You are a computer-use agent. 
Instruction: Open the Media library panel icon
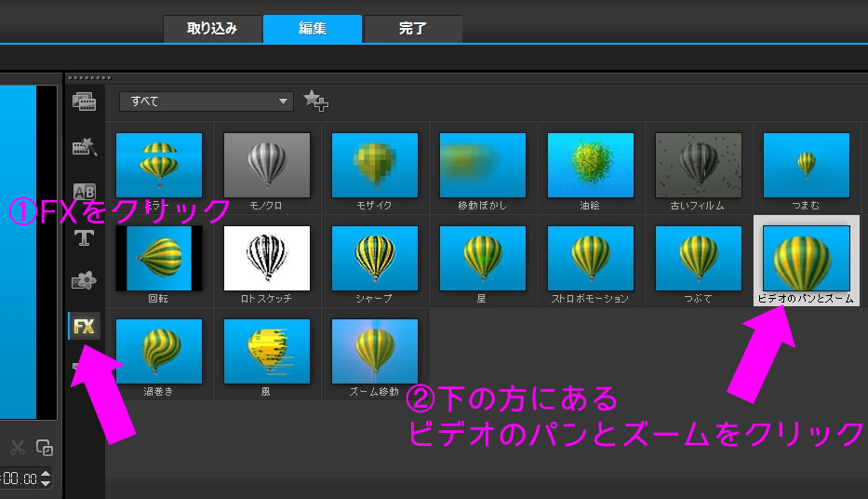(85, 101)
